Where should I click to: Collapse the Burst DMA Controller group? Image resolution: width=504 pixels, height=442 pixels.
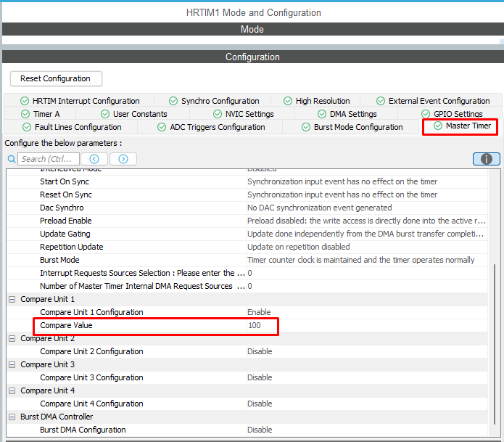[12, 417]
